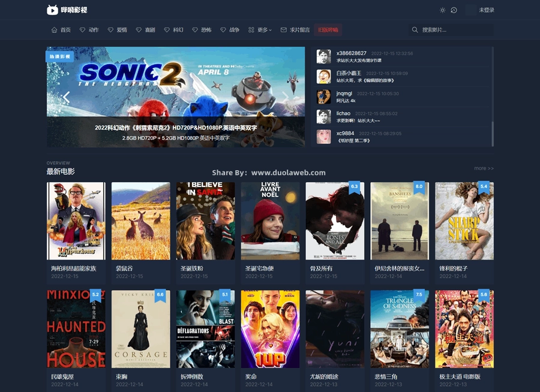Click the user avatar beside 未登录
Image resolution: width=540 pixels, height=392 pixels.
(470, 10)
